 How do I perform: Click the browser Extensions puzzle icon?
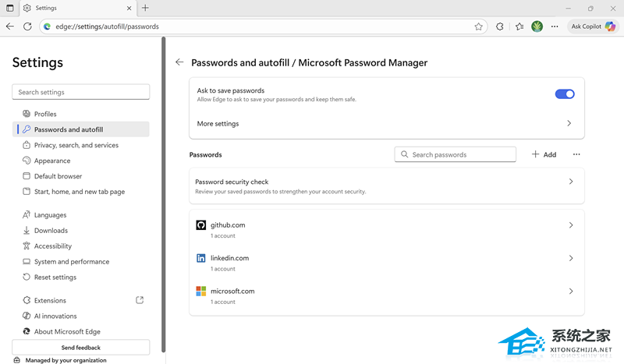tap(500, 26)
